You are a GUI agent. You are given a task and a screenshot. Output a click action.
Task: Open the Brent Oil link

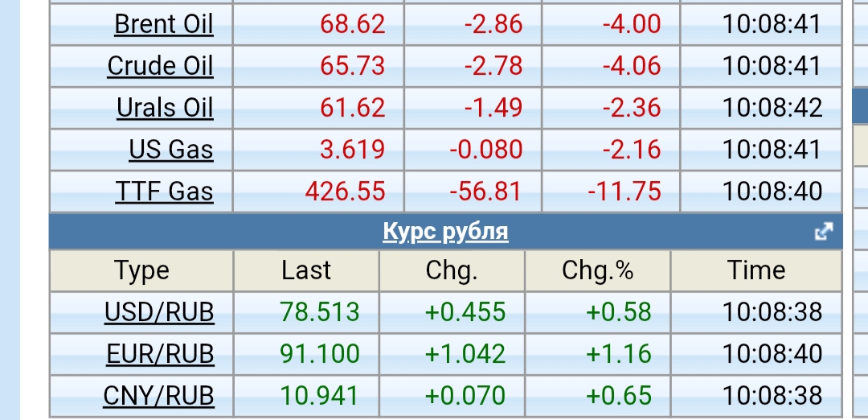click(164, 24)
